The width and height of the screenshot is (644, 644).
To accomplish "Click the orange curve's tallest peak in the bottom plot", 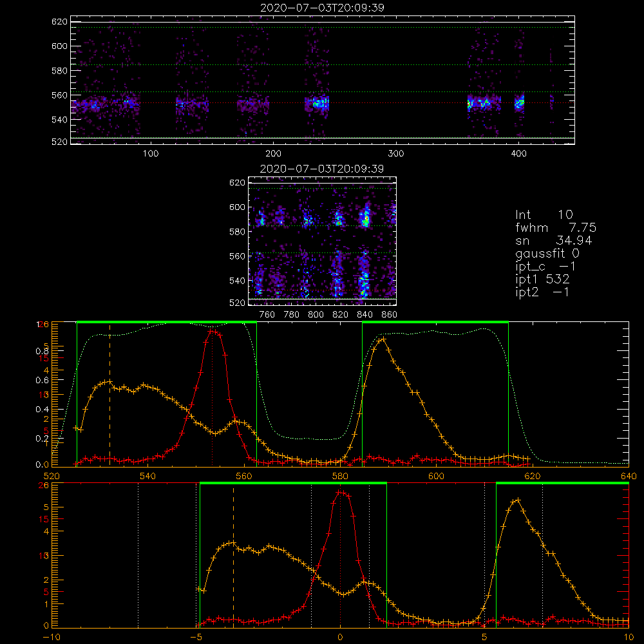I will click(x=518, y=500).
